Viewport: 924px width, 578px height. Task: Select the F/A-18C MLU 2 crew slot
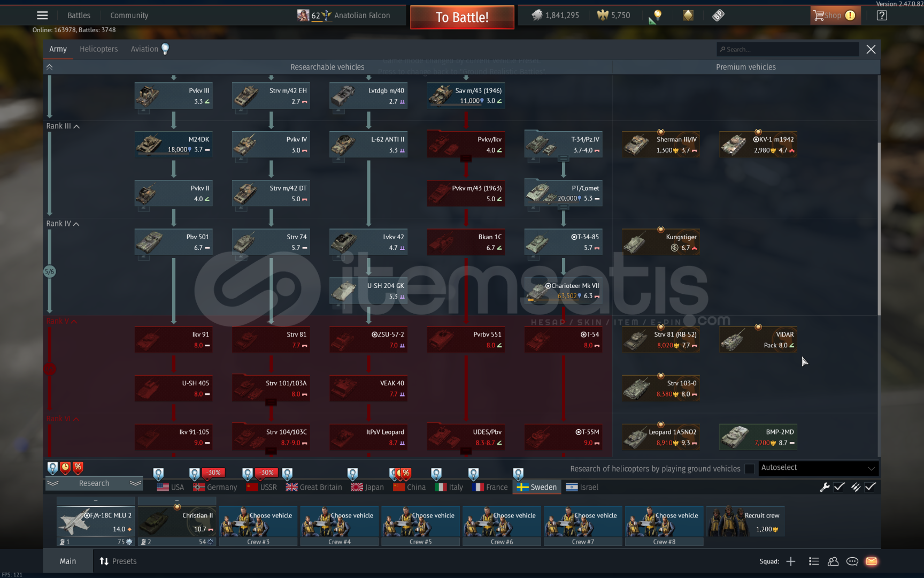pyautogui.click(x=96, y=522)
